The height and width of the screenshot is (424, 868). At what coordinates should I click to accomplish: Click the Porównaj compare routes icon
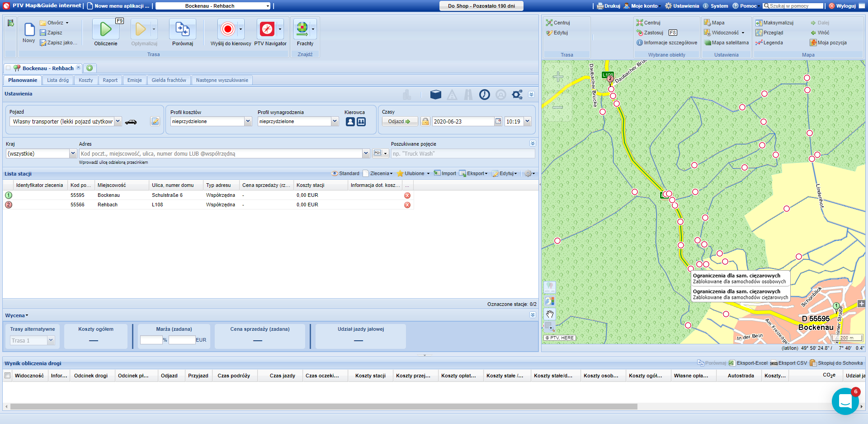coord(182,30)
